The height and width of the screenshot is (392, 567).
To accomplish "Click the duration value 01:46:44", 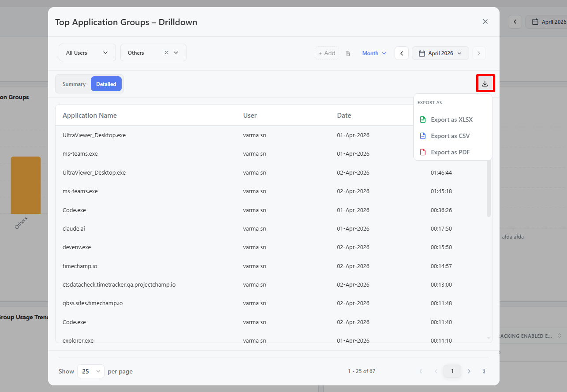I will pos(441,173).
